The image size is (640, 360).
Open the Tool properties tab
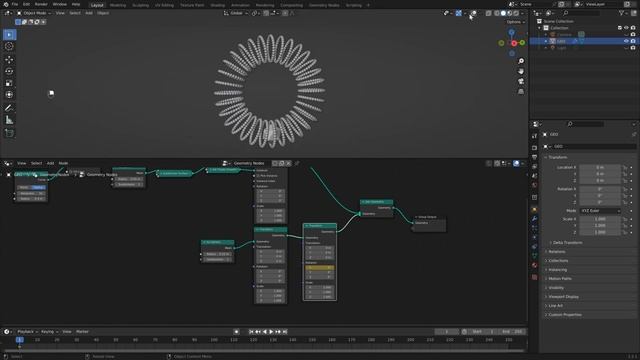pyautogui.click(x=535, y=136)
